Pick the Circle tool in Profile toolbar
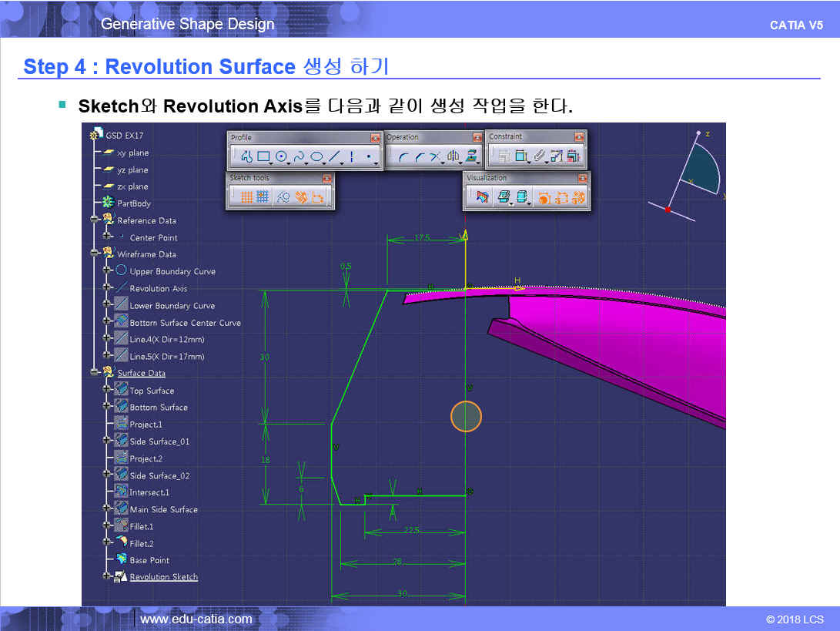 click(281, 157)
